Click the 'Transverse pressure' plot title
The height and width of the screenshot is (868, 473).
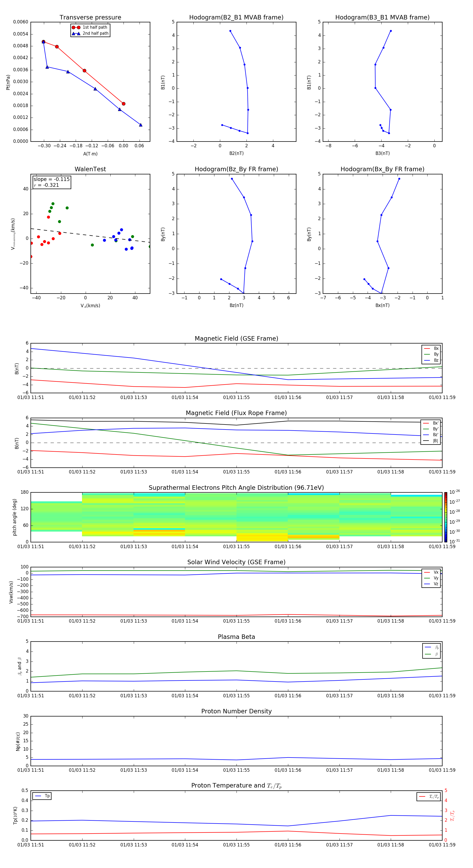[x=90, y=17]
